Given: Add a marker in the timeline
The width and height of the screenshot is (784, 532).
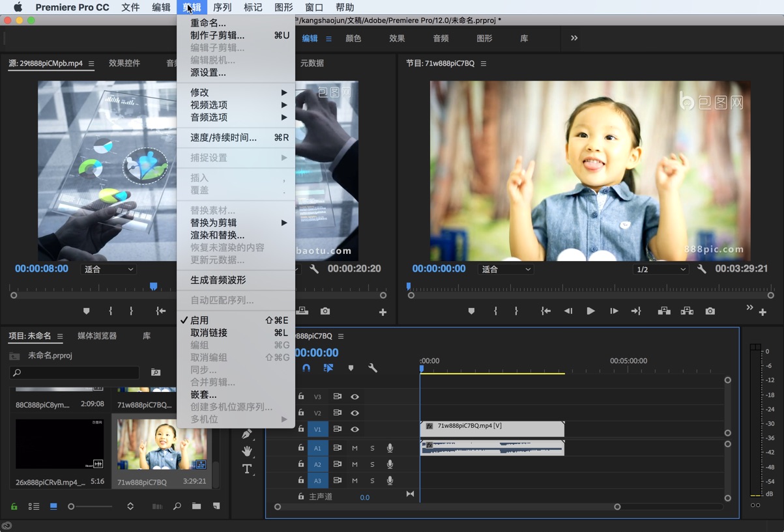Looking at the screenshot, I should (x=351, y=368).
